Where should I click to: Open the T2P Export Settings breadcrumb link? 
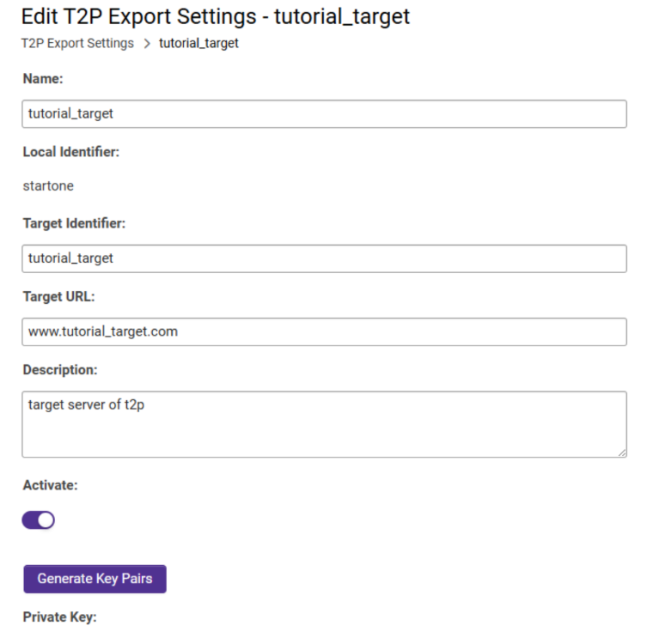[x=77, y=43]
